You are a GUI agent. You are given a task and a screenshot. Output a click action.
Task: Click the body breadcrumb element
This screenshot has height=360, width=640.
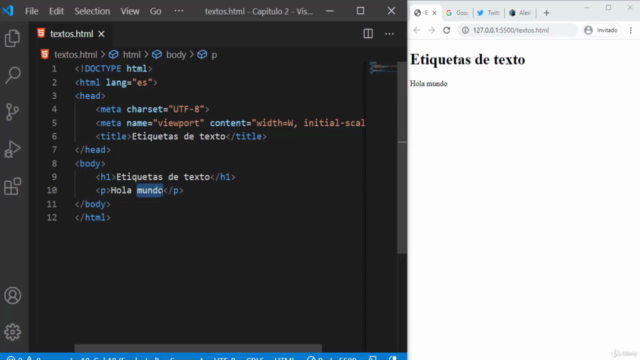coord(176,55)
